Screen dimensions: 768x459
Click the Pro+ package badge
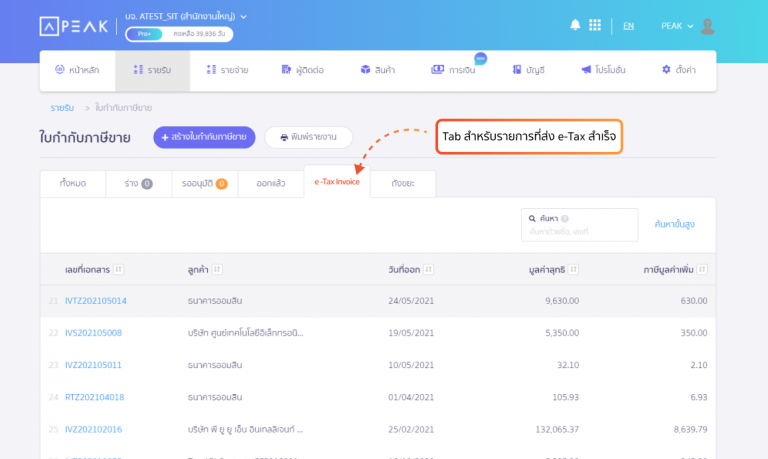pos(144,34)
